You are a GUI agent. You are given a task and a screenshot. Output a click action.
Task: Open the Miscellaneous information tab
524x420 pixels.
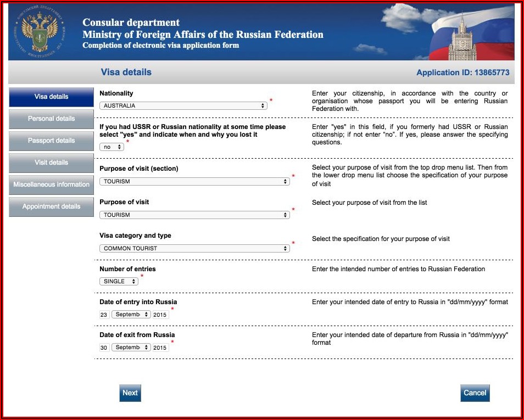51,184
